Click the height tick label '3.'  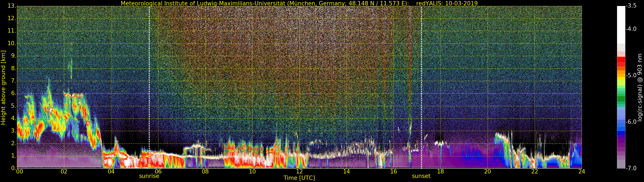coord(13,131)
